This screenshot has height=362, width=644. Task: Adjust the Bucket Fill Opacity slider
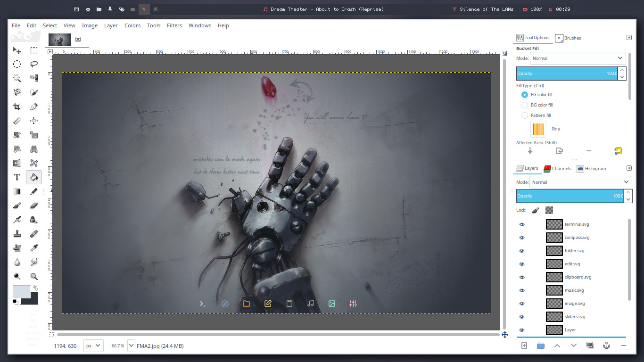point(567,74)
